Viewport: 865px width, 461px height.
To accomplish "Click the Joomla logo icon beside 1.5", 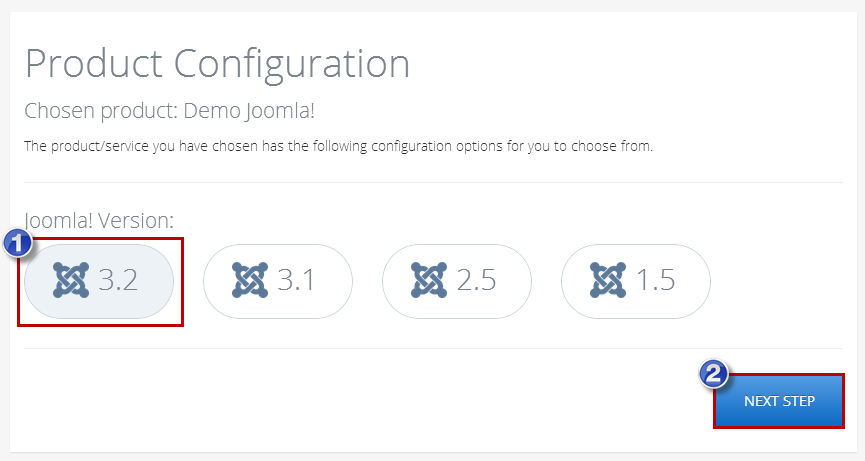I will click(x=608, y=280).
